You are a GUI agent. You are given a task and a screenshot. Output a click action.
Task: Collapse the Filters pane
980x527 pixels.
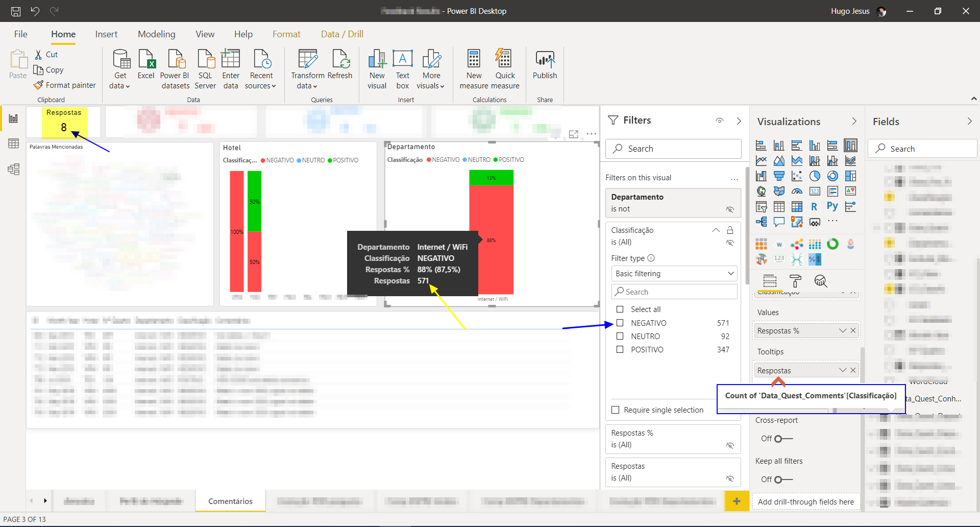739,121
